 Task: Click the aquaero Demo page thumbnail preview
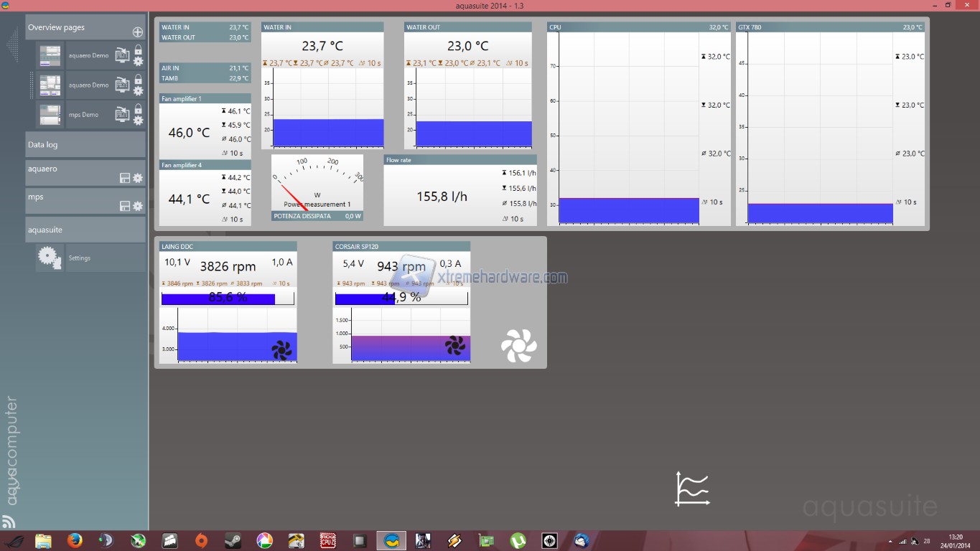(50, 55)
